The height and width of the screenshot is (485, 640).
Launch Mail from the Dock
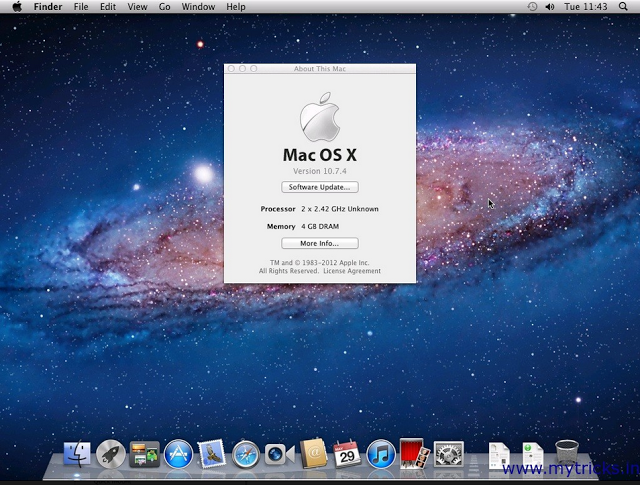[x=212, y=454]
